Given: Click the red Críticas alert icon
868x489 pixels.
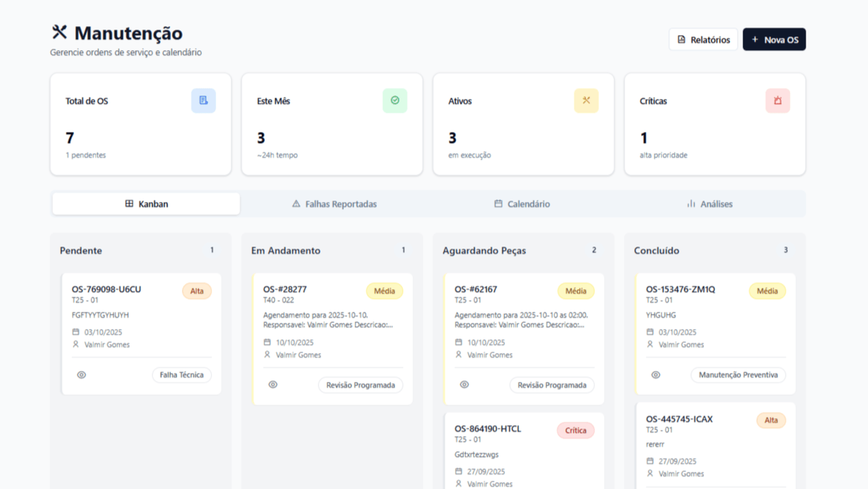Looking at the screenshot, I should point(777,100).
